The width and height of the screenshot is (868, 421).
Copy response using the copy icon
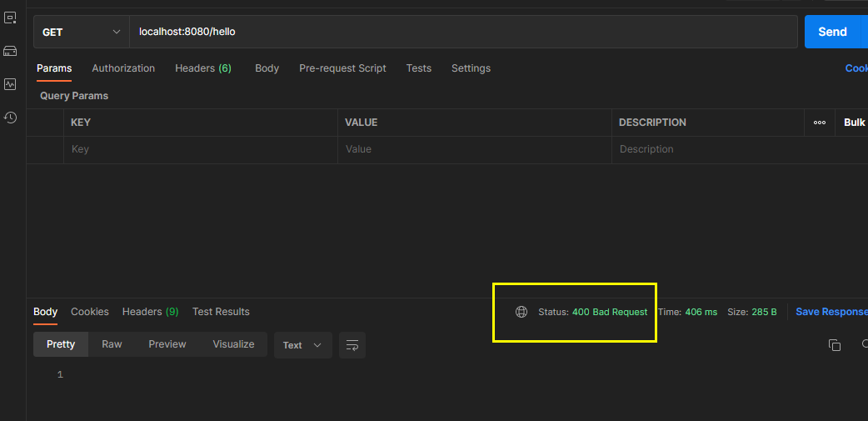point(834,344)
